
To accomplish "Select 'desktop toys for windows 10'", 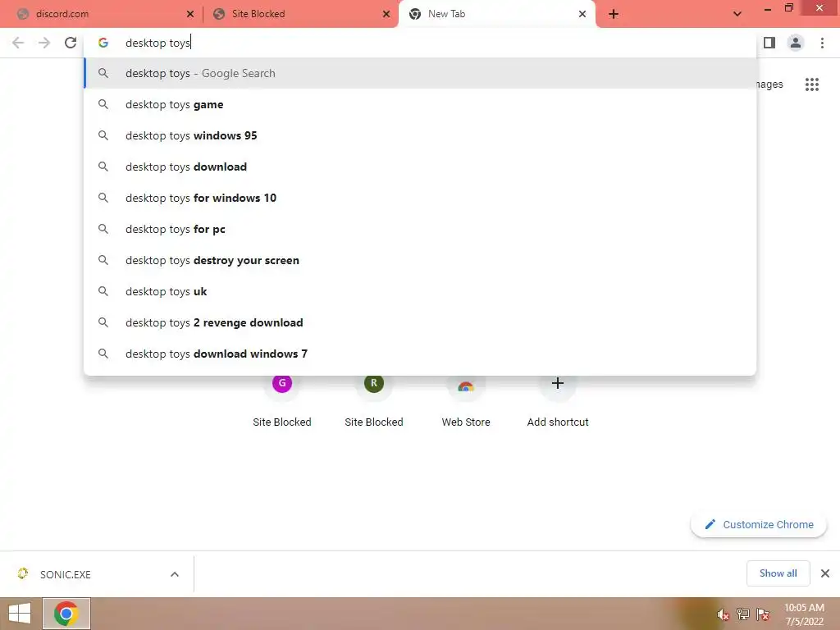I will [x=421, y=198].
